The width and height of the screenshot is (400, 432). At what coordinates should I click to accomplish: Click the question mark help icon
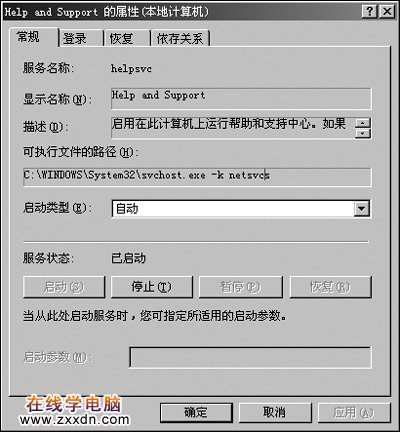click(369, 12)
